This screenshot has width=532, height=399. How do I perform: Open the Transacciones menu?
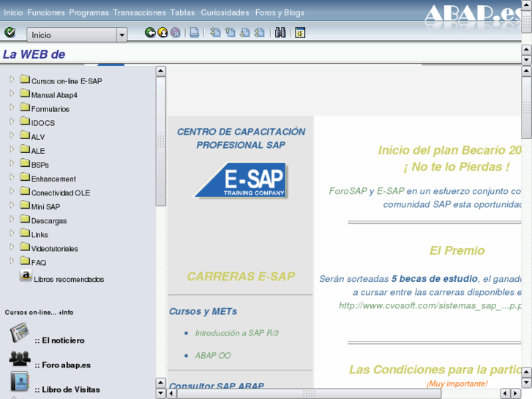(139, 12)
